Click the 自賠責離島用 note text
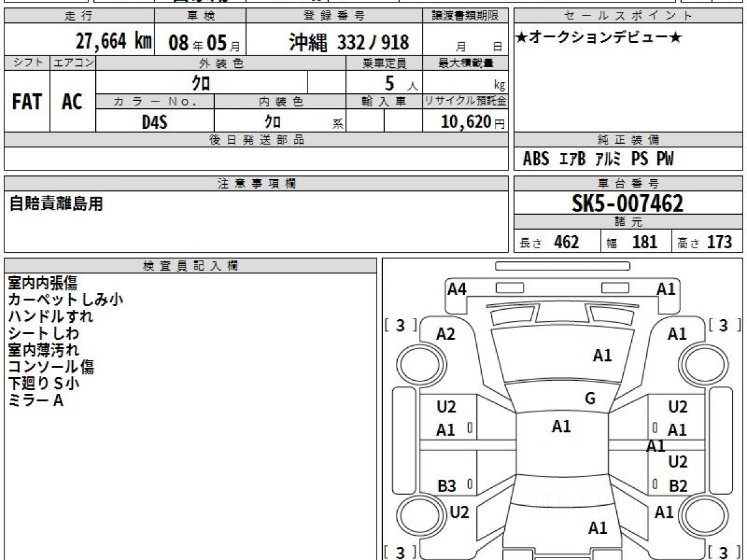This screenshot has height=560, width=747. 57,203
